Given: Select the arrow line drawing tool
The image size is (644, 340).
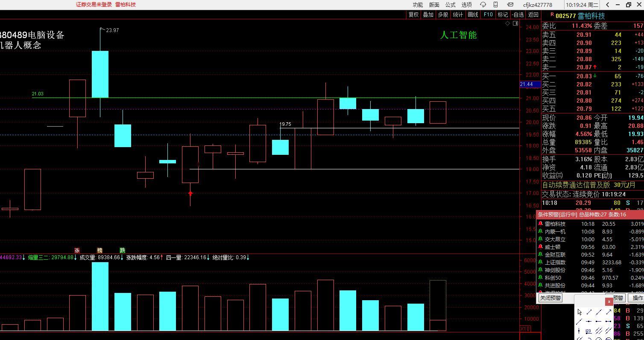Looking at the screenshot, I should click(609, 312).
